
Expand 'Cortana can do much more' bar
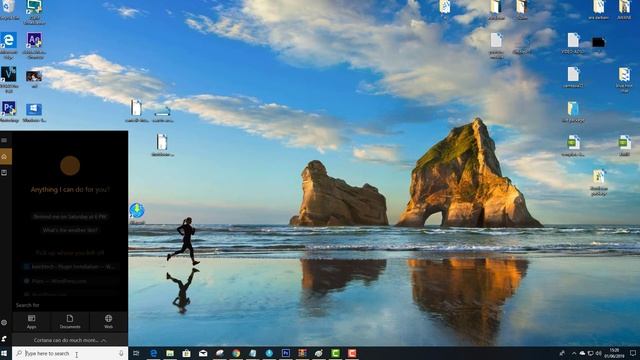click(x=70, y=340)
